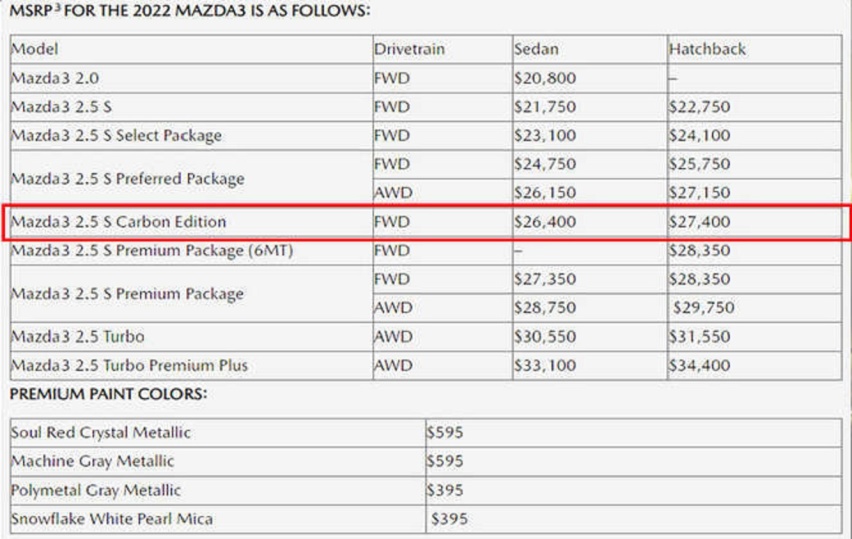852x539 pixels.
Task: Click the $20,800 sedan price
Action: pos(545,78)
